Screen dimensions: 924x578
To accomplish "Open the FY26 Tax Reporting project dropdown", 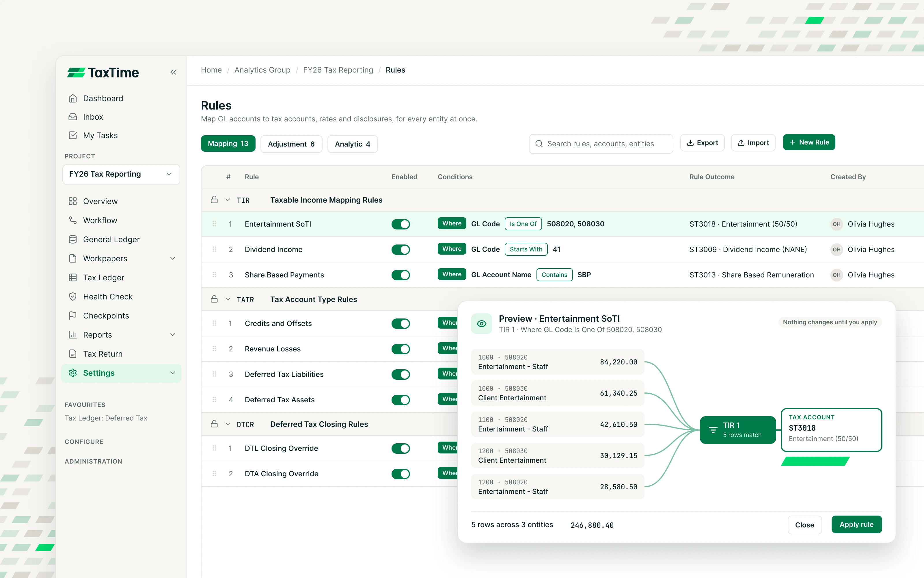I will [x=121, y=174].
